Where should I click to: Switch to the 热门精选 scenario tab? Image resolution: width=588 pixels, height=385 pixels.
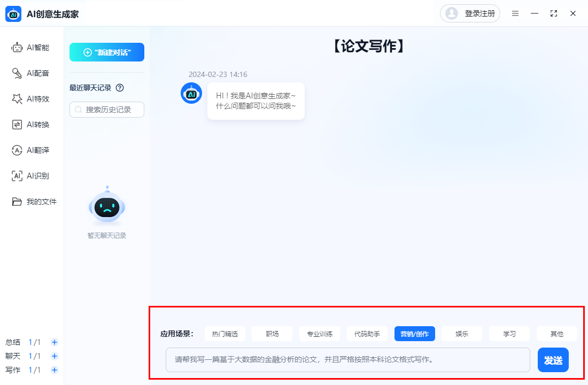click(225, 333)
